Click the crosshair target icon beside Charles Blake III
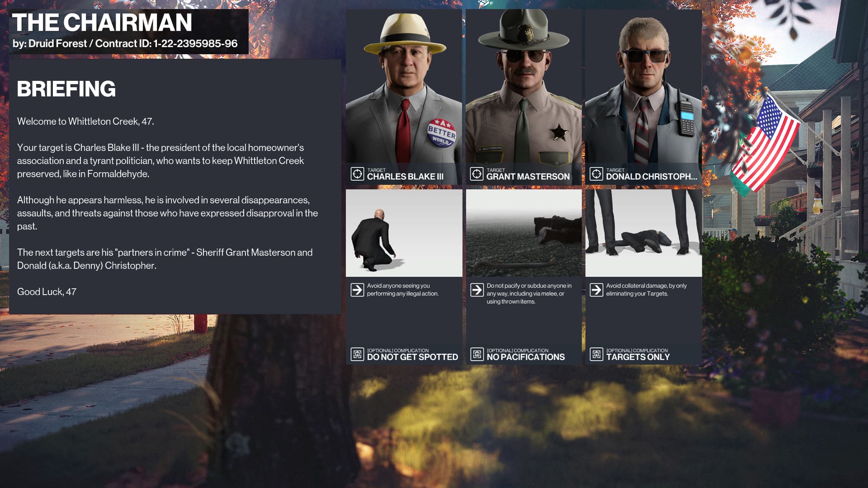This screenshot has width=868, height=488. [357, 174]
